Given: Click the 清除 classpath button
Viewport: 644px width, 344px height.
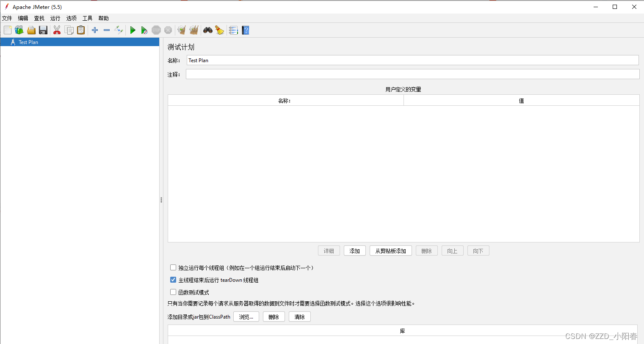Looking at the screenshot, I should click(300, 316).
